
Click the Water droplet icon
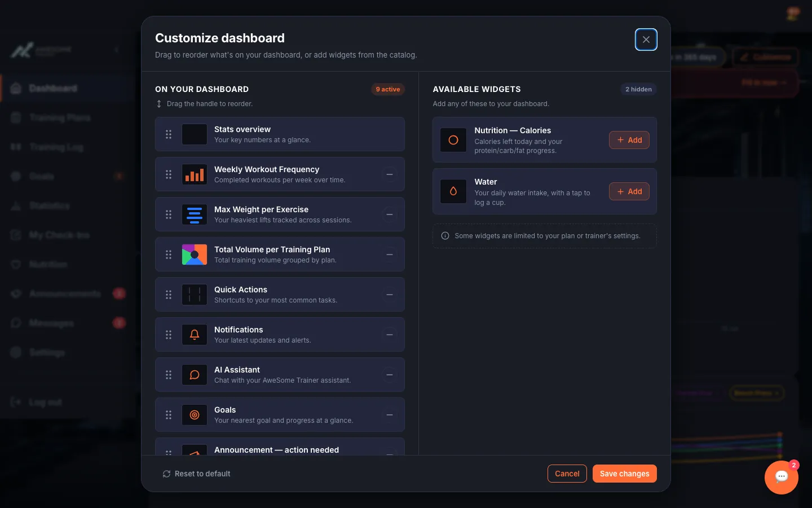coord(453,191)
